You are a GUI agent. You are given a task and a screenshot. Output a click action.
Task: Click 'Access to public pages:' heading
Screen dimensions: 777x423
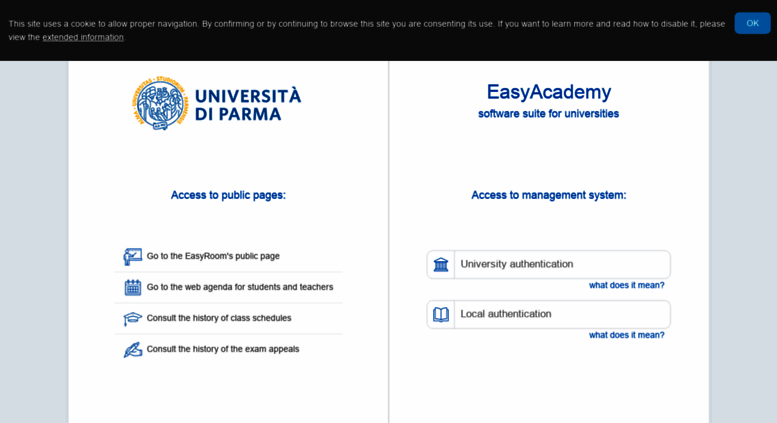click(228, 195)
